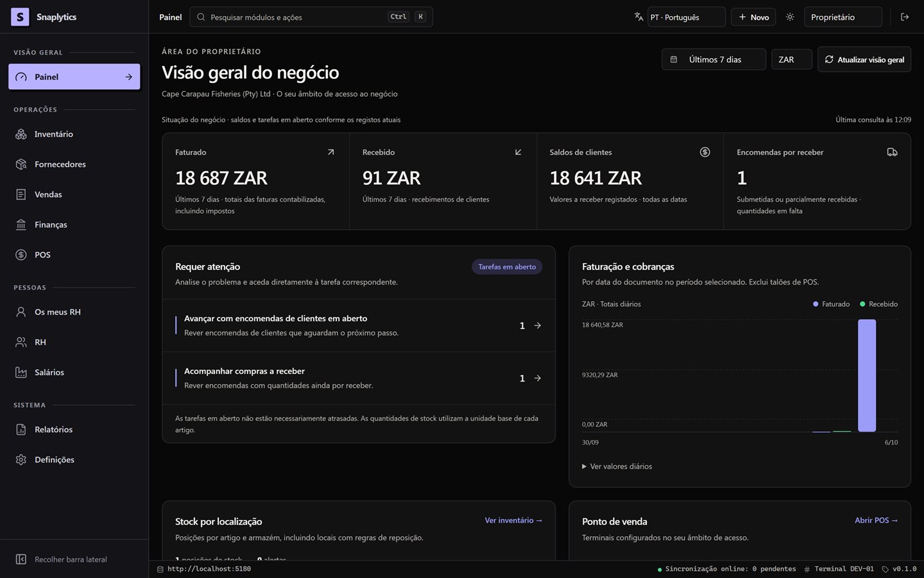Image resolution: width=924 pixels, height=578 pixels.
Task: Click the logout icon in top bar
Action: [905, 17]
